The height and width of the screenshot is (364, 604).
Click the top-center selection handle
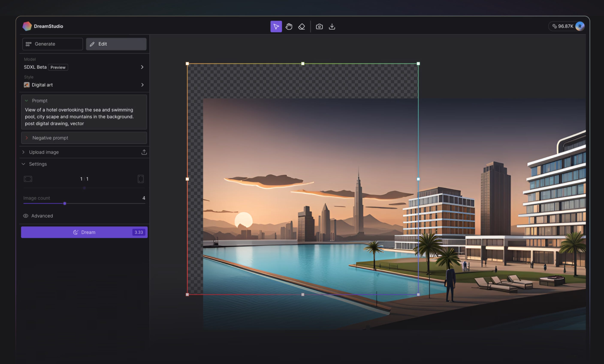click(303, 64)
